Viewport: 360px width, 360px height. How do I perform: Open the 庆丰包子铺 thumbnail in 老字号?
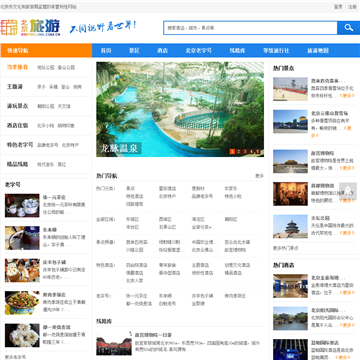coord(22,270)
